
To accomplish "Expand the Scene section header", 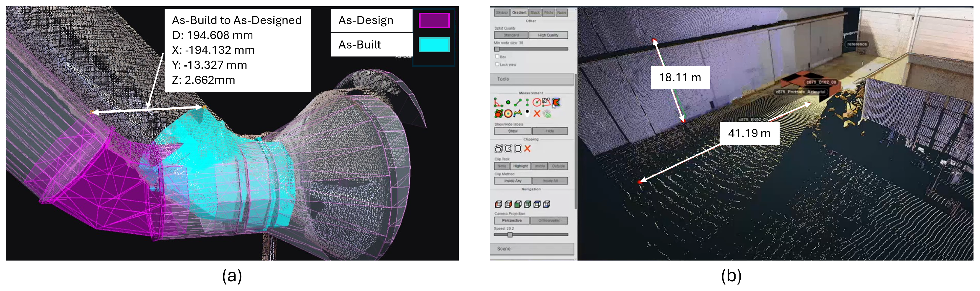I will [531, 249].
